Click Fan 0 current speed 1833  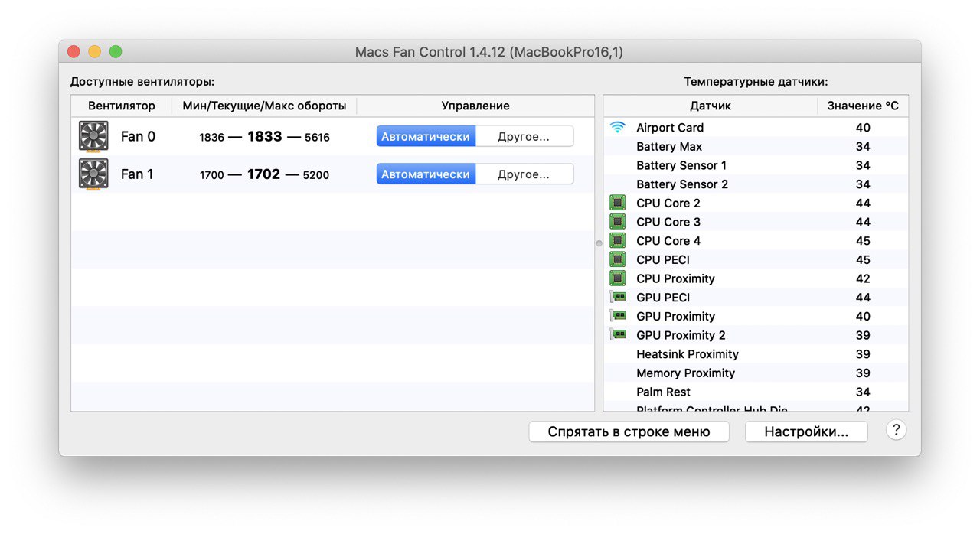264,137
